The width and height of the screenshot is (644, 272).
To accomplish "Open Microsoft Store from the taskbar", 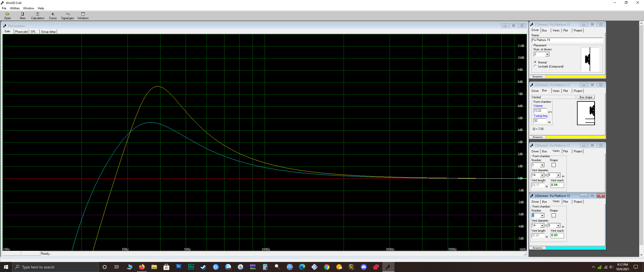I will 166,267.
